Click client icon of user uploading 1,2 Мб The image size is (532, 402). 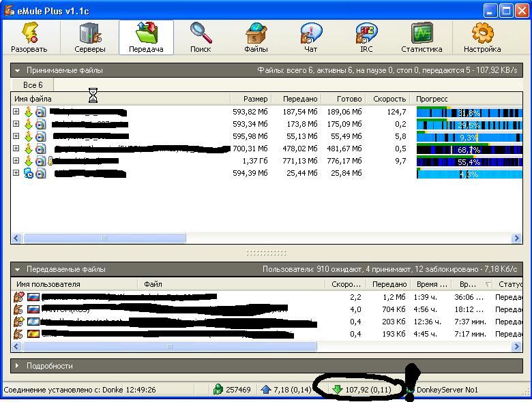(x=19, y=297)
